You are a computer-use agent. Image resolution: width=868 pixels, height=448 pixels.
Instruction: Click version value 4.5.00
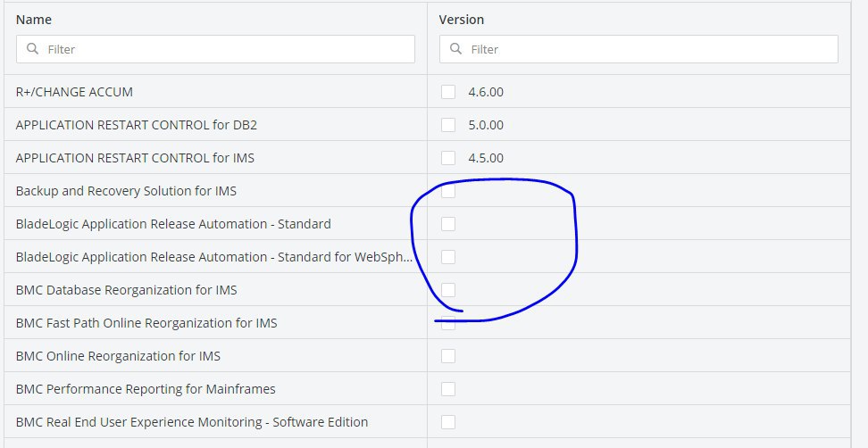coord(486,158)
